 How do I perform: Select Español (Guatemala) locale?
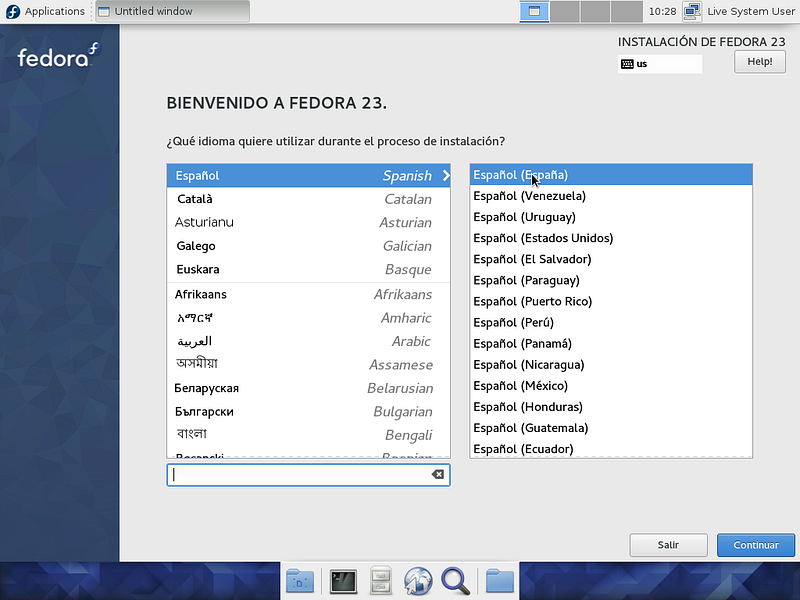coord(611,428)
